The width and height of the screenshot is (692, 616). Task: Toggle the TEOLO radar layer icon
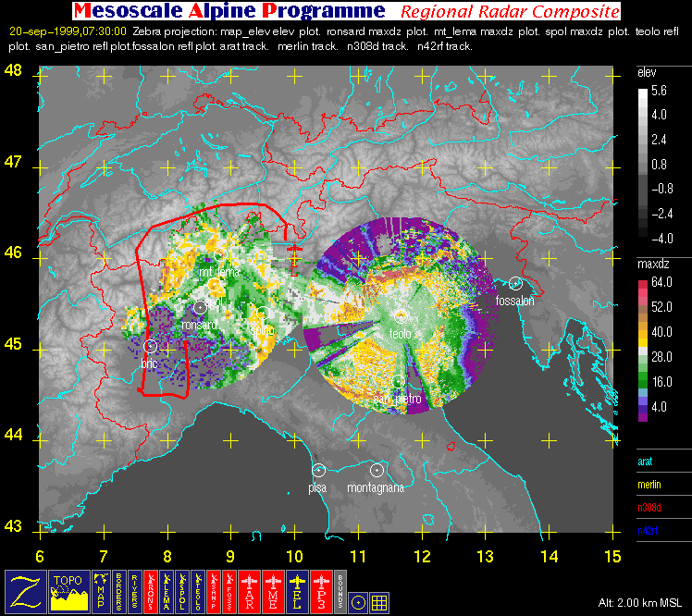click(198, 592)
